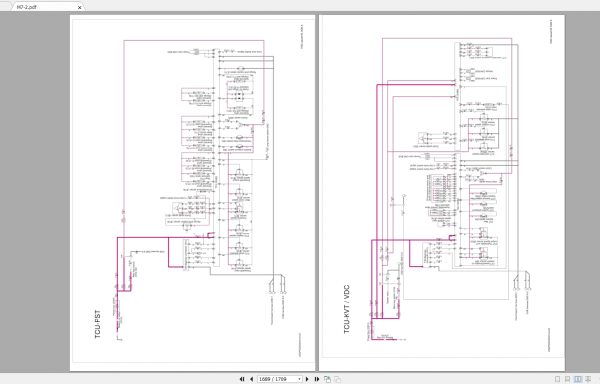This screenshot has width=600, height=384.
Task: Go to the previous page
Action: 251,379
